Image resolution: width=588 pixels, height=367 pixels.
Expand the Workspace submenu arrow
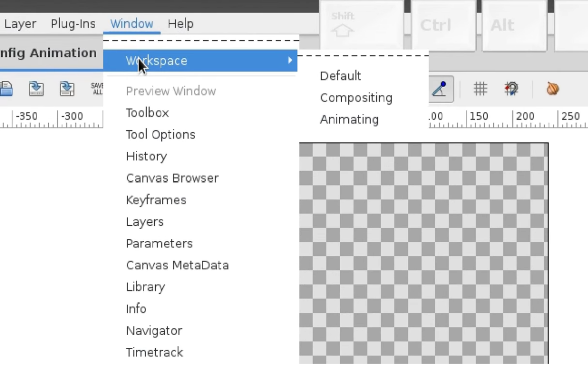(x=290, y=60)
